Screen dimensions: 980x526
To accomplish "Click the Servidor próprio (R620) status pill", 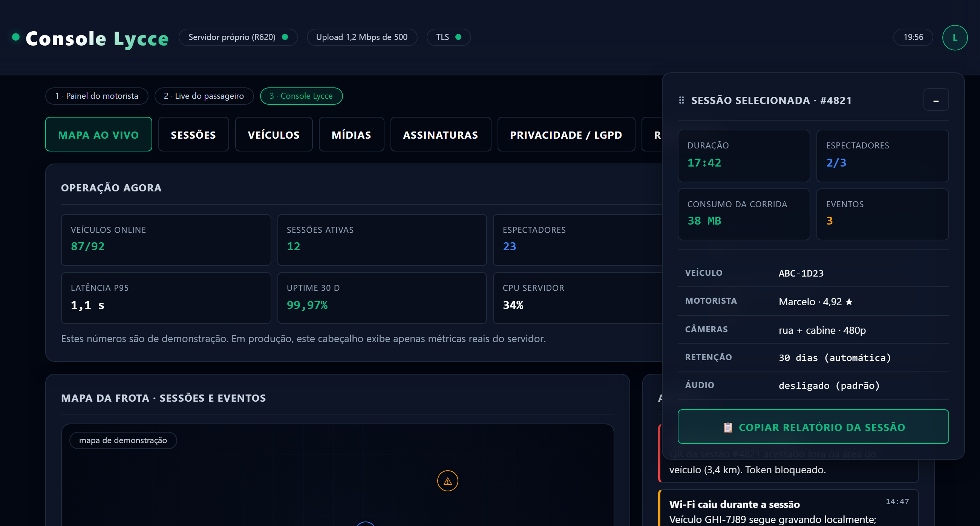I will pyautogui.click(x=238, y=37).
